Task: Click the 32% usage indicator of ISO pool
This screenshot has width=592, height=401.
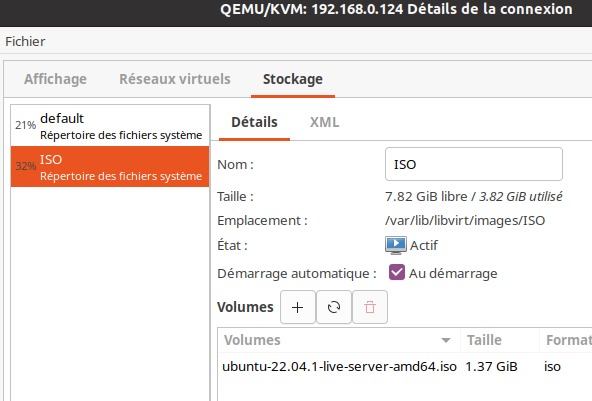Action: 26,166
